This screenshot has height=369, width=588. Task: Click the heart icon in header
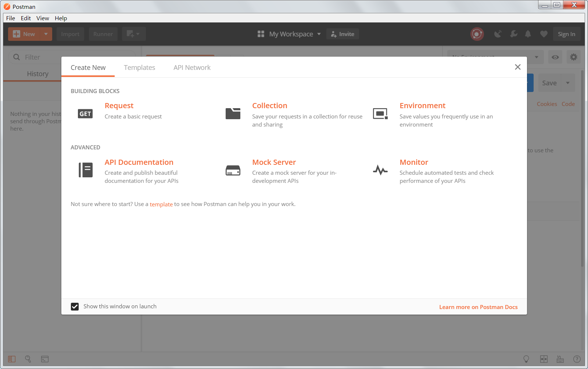point(544,34)
